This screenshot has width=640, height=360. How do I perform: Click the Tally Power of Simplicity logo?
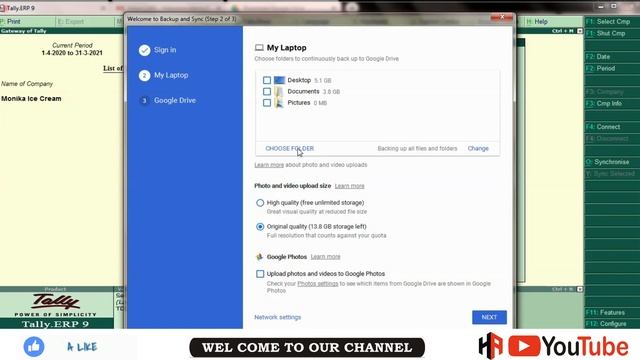[x=56, y=305]
